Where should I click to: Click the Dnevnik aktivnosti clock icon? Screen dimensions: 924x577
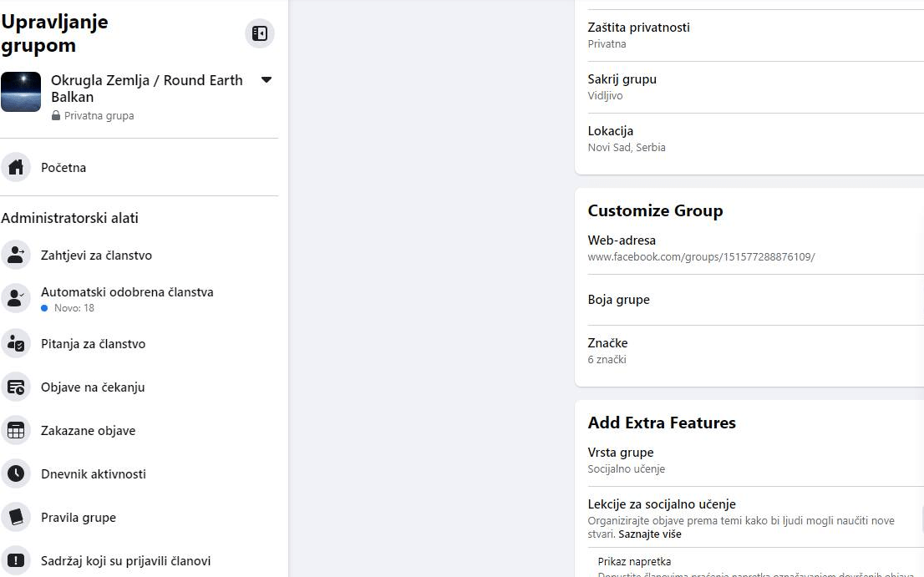pos(15,474)
